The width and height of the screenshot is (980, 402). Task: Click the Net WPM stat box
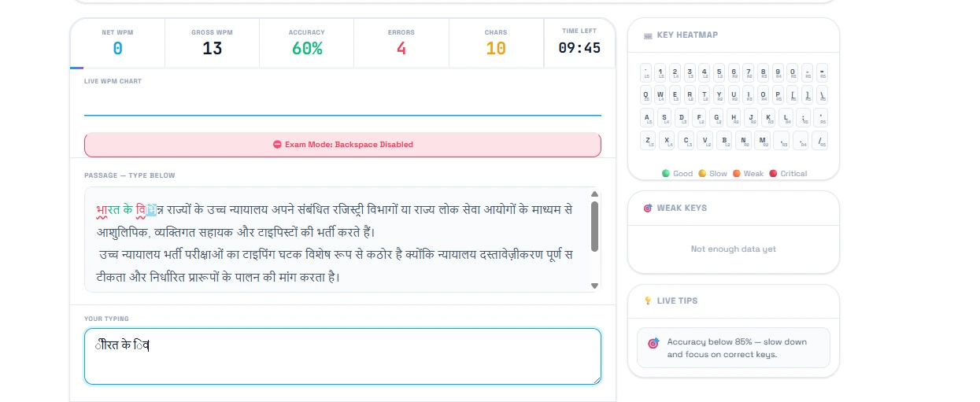coord(117,43)
